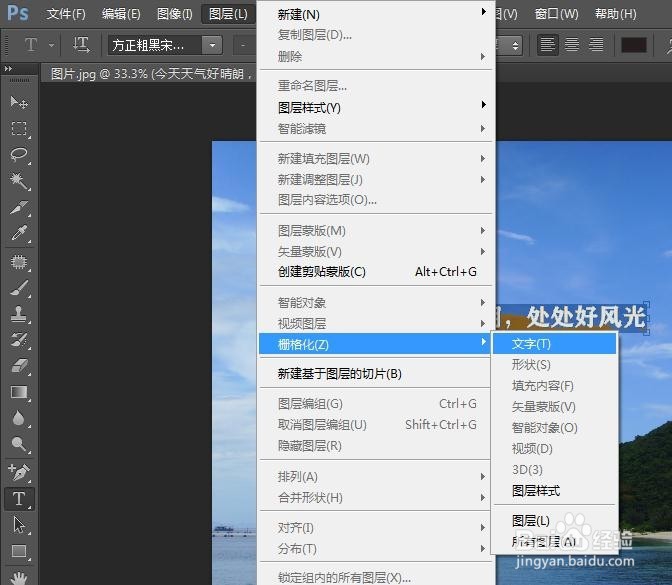Expand the 排列(A) submenu
Image resolution: width=672 pixels, height=585 pixels.
376,476
